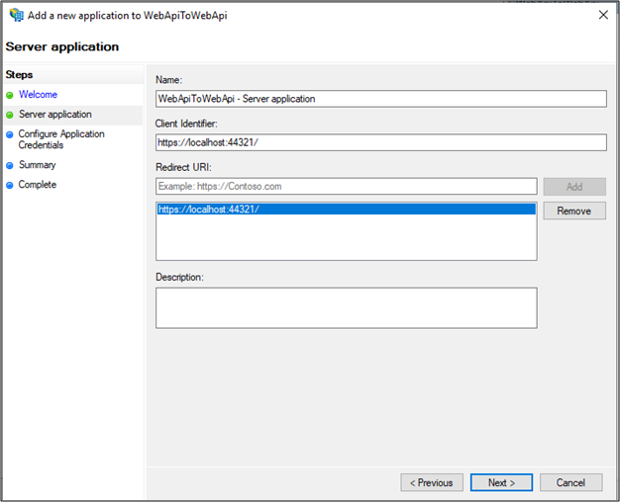Focus the Name text field
The image size is (620, 502).
click(x=381, y=98)
